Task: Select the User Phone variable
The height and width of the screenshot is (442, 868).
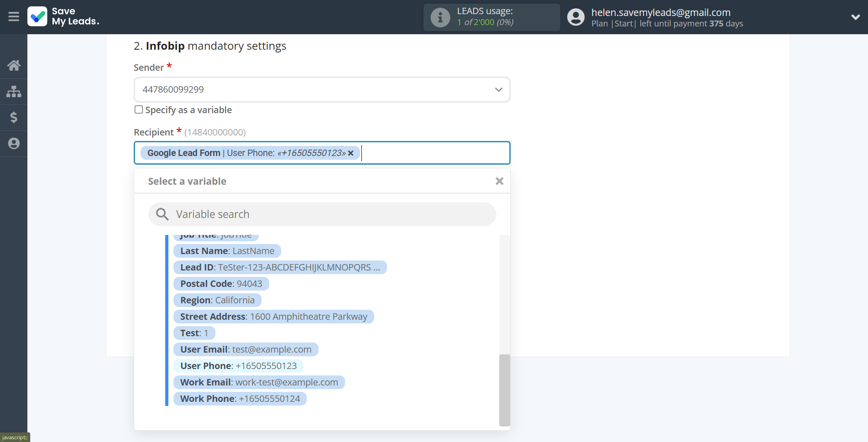Action: [238, 366]
